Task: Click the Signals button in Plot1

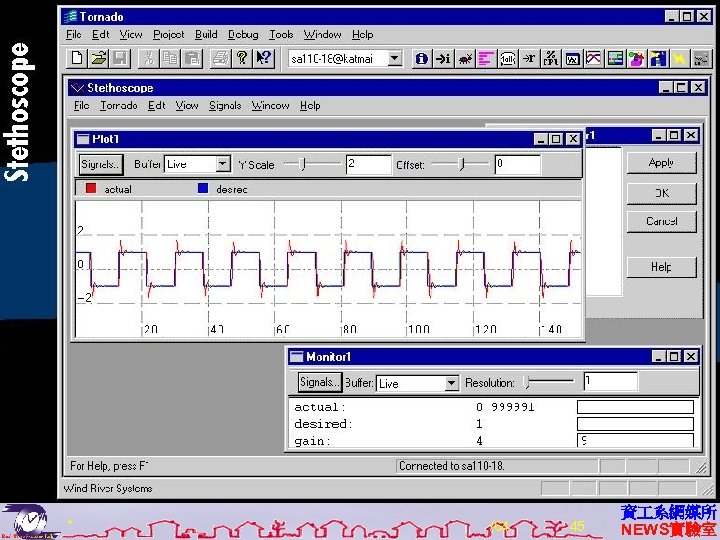Action: (x=101, y=164)
